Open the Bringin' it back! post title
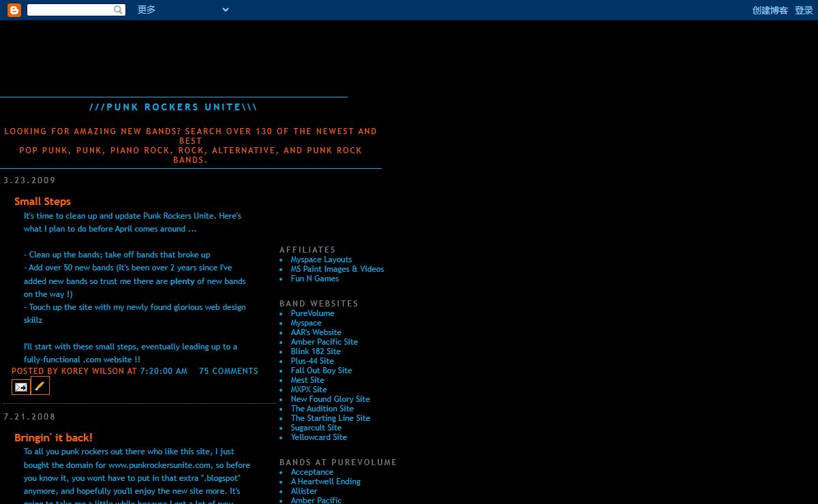The image size is (818, 504). tap(53, 438)
